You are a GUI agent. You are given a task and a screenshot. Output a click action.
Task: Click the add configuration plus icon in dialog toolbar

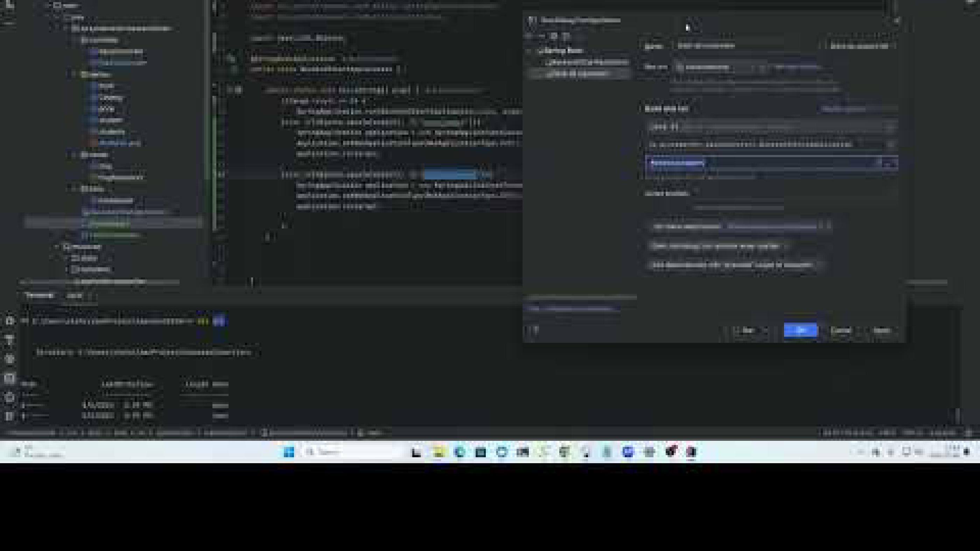tap(529, 36)
